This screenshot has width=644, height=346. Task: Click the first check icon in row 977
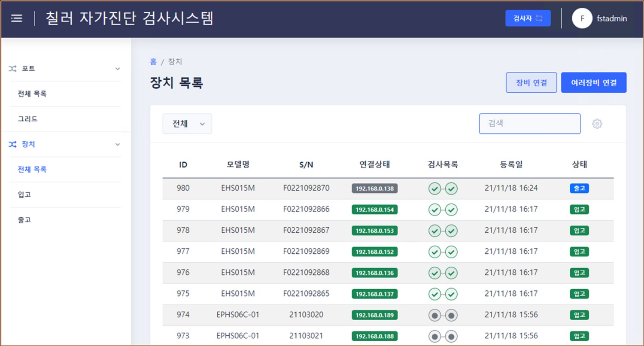[435, 252]
